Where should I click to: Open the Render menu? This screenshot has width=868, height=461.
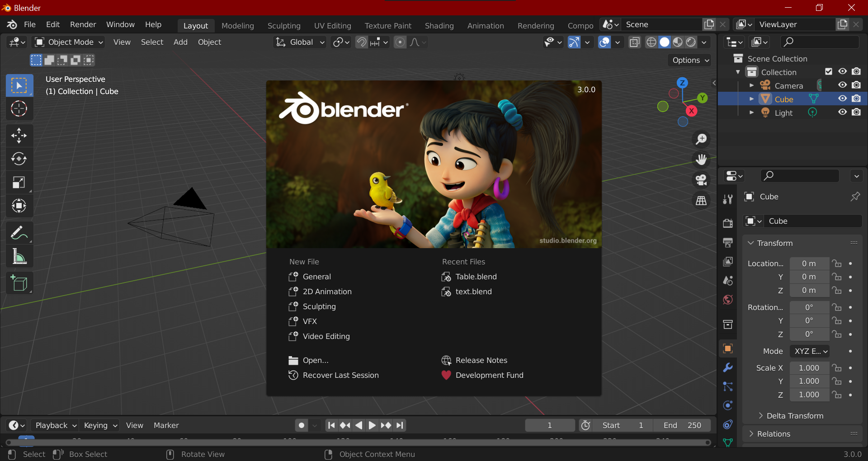83,24
